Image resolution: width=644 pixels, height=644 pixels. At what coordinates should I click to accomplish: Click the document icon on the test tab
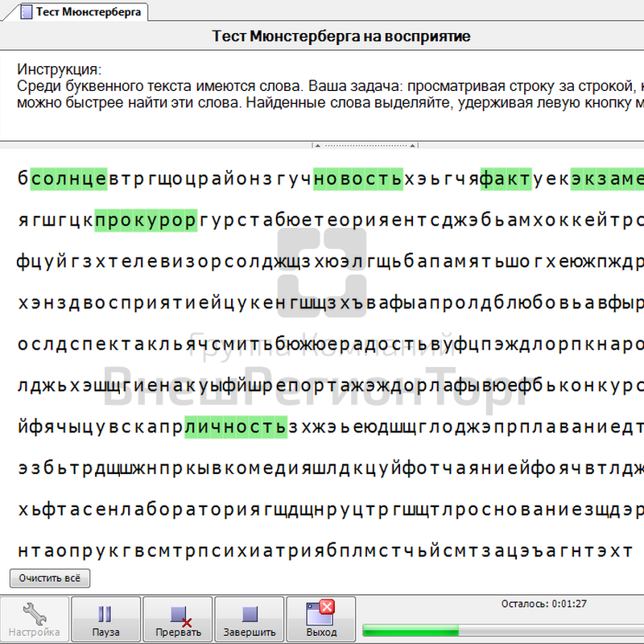27,12
